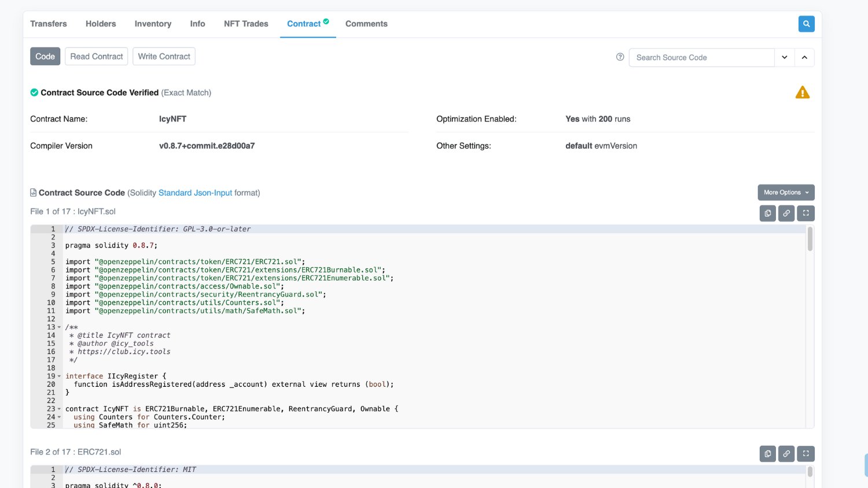868x488 pixels.
Task: Follow the Standard Json-Input link
Action: pos(195,193)
